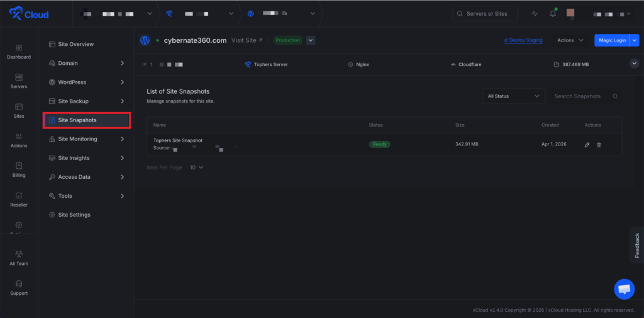This screenshot has width=644, height=318.
Task: Open the blue chat support bubble
Action: [624, 288]
